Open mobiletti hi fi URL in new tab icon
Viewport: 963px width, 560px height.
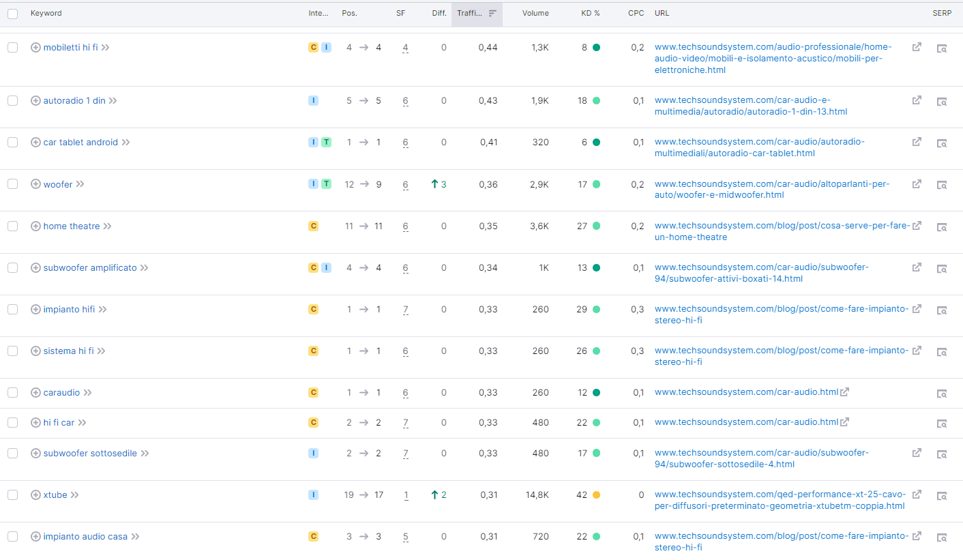point(917,47)
